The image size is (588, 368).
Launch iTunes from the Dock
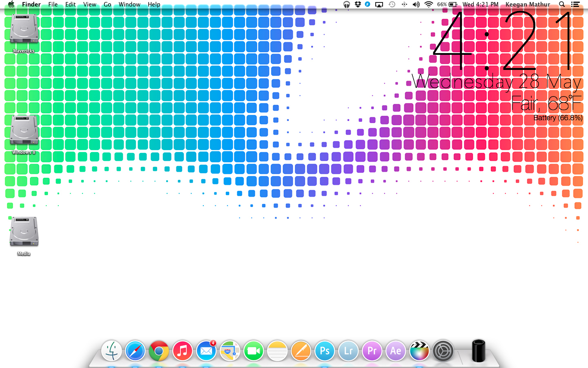coord(183,351)
